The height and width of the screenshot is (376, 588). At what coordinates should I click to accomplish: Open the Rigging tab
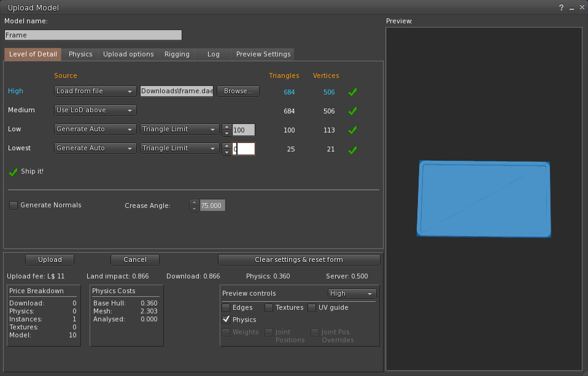pos(177,55)
